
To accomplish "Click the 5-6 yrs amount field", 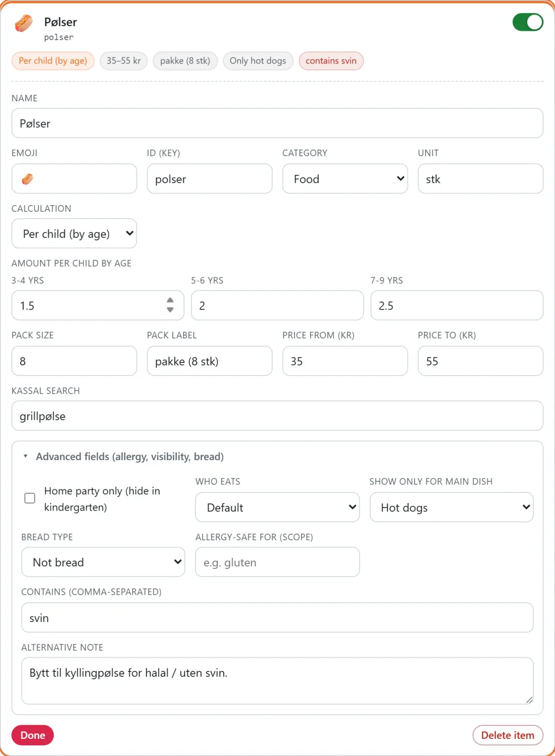I will pyautogui.click(x=277, y=305).
